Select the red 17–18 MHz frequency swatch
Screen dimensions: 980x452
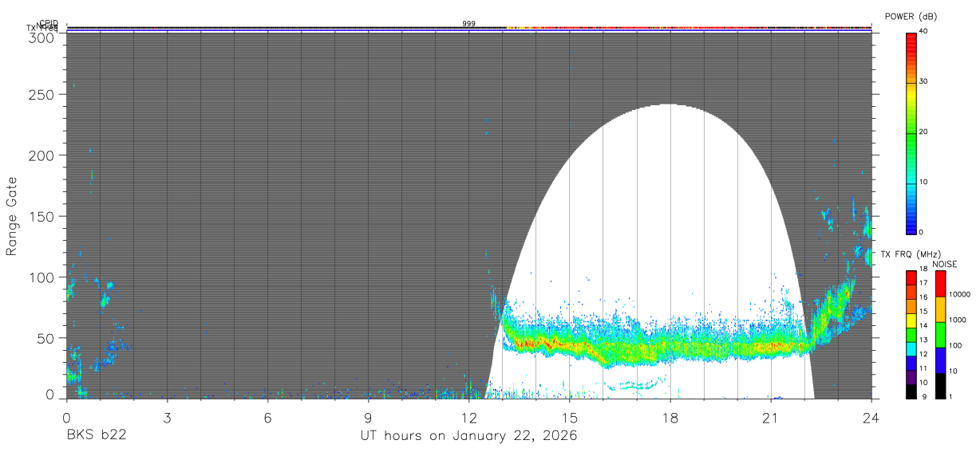pyautogui.click(x=911, y=278)
